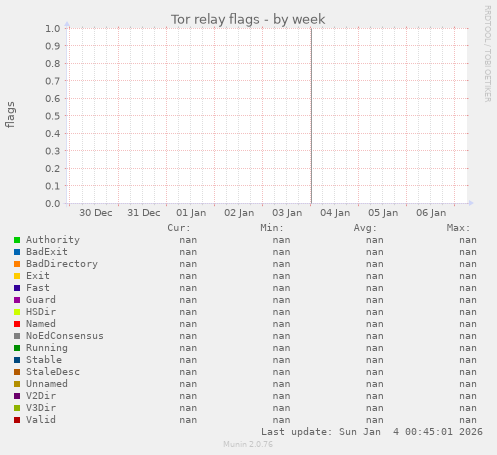Image resolution: width=497 pixels, height=455 pixels.
Task: Click the Cur: column header
Action: (179, 228)
